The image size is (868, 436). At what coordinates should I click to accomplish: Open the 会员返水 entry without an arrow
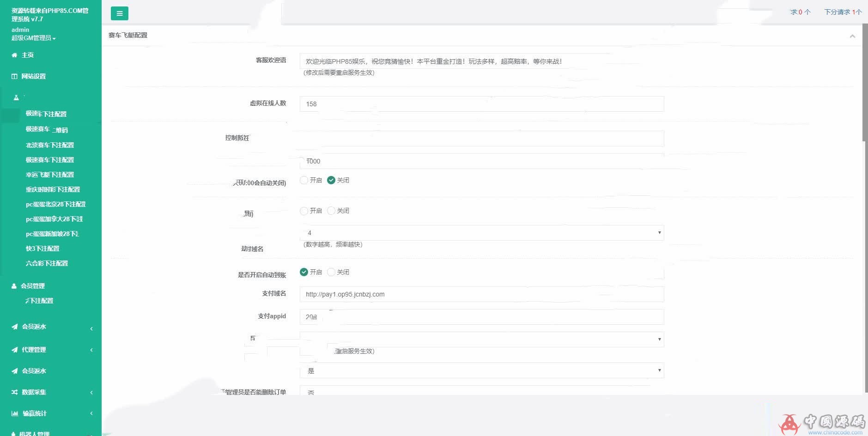tap(34, 371)
